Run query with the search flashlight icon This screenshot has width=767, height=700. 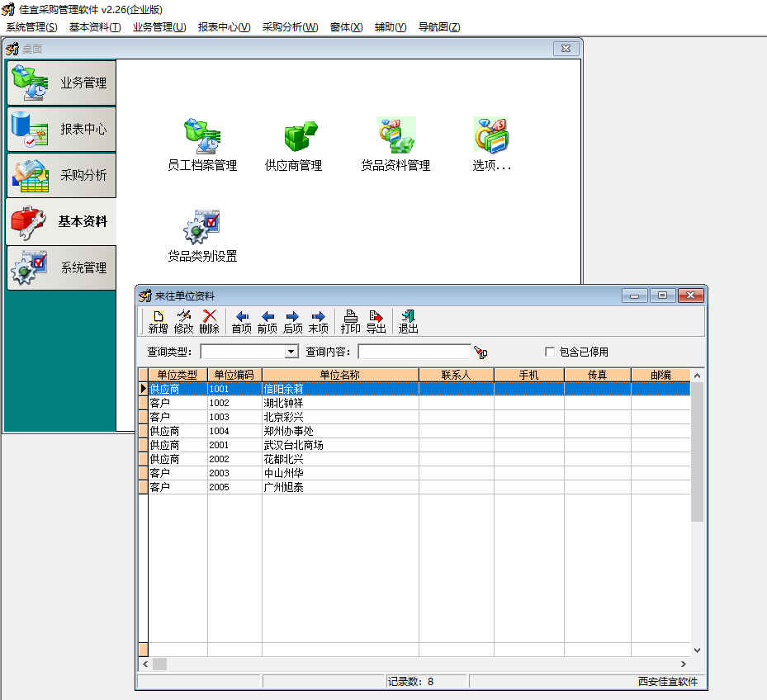click(481, 352)
